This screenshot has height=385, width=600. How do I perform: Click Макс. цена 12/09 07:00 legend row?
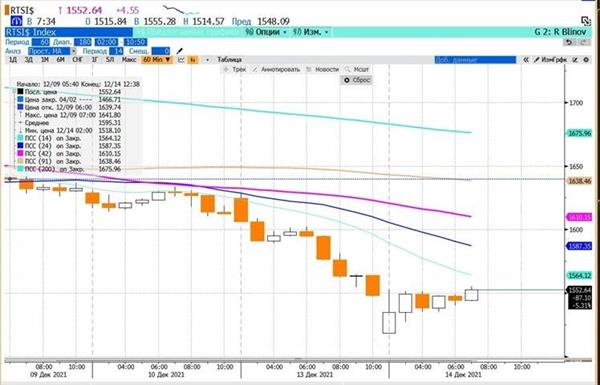pyautogui.click(x=69, y=115)
